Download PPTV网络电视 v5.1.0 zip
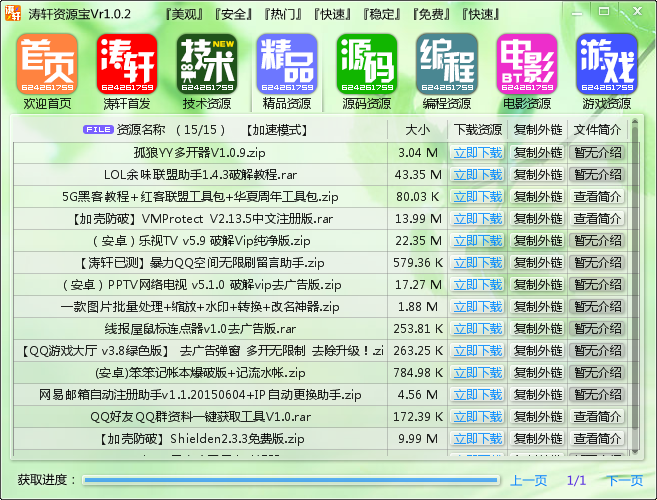The height and width of the screenshot is (500, 657). point(478,285)
